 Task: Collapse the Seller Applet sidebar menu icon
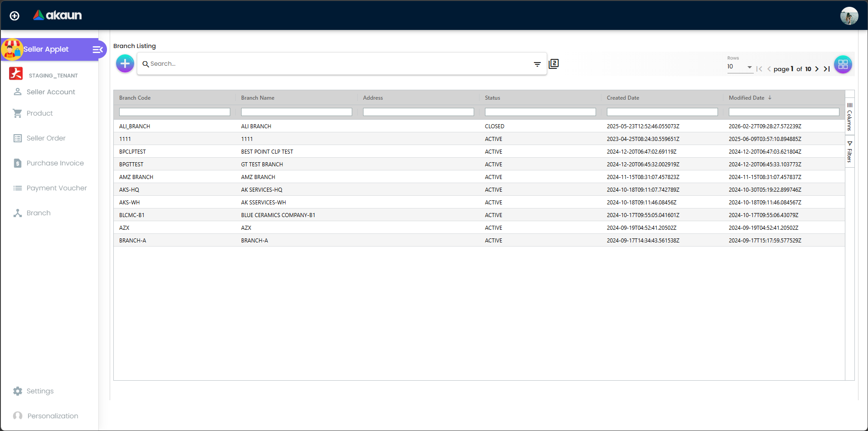point(97,49)
